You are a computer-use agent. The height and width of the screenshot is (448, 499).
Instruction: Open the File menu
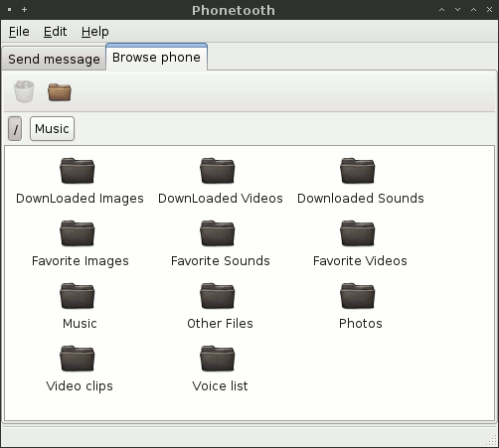pyautogui.click(x=19, y=32)
